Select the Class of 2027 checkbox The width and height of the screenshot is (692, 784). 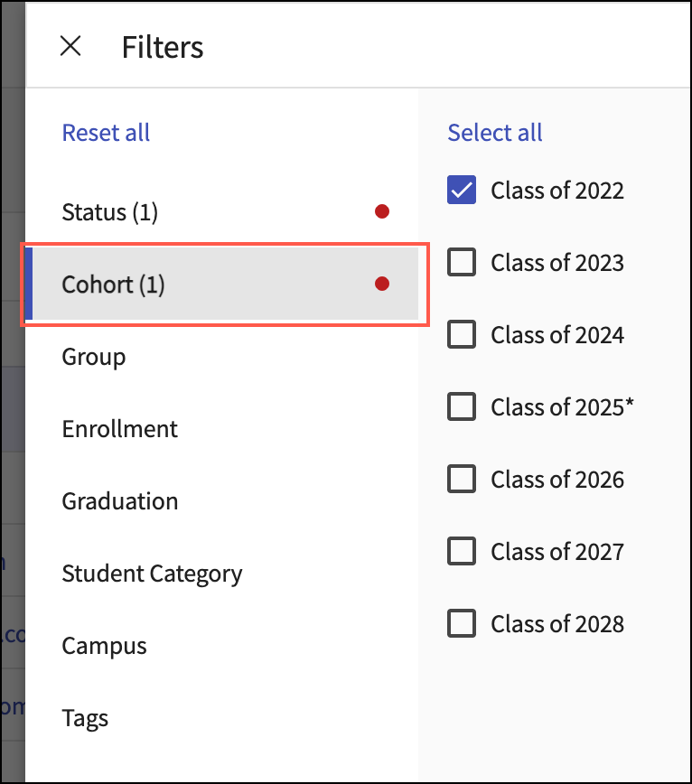pyautogui.click(x=462, y=552)
